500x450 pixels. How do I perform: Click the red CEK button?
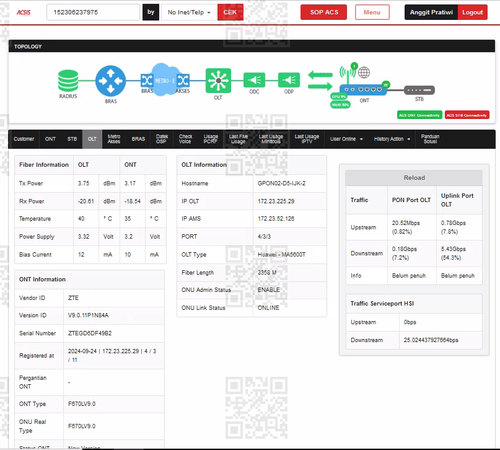tap(230, 12)
